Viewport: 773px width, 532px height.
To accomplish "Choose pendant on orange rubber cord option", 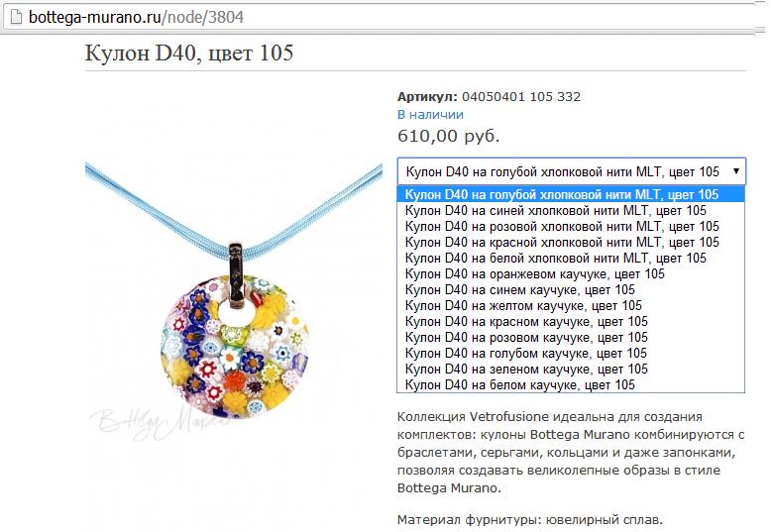I will pyautogui.click(x=571, y=273).
